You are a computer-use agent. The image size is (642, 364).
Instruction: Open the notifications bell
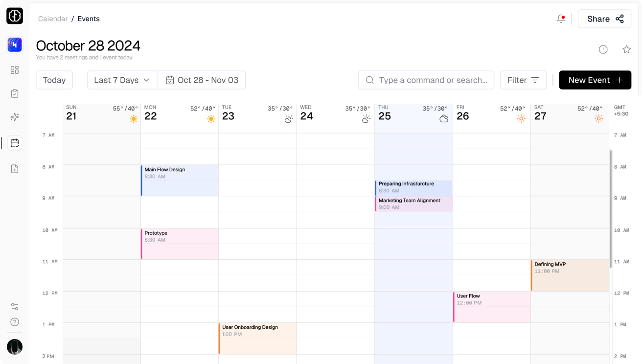click(x=561, y=19)
